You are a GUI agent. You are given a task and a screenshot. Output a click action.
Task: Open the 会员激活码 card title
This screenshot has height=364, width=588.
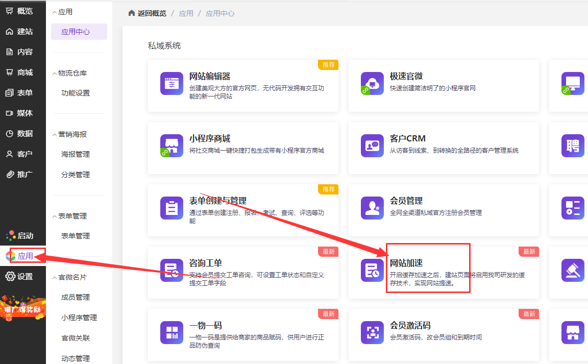410,325
